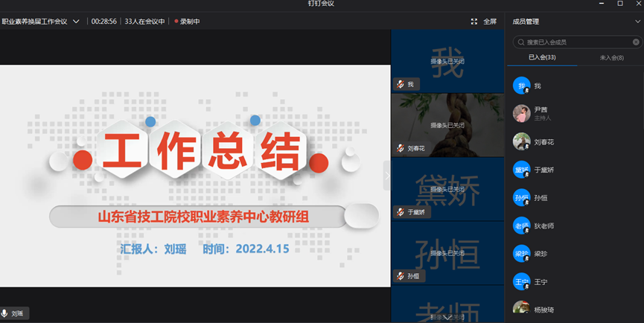Open the 33人在会议中 participant count
The width and height of the screenshot is (644, 323).
pyautogui.click(x=144, y=22)
